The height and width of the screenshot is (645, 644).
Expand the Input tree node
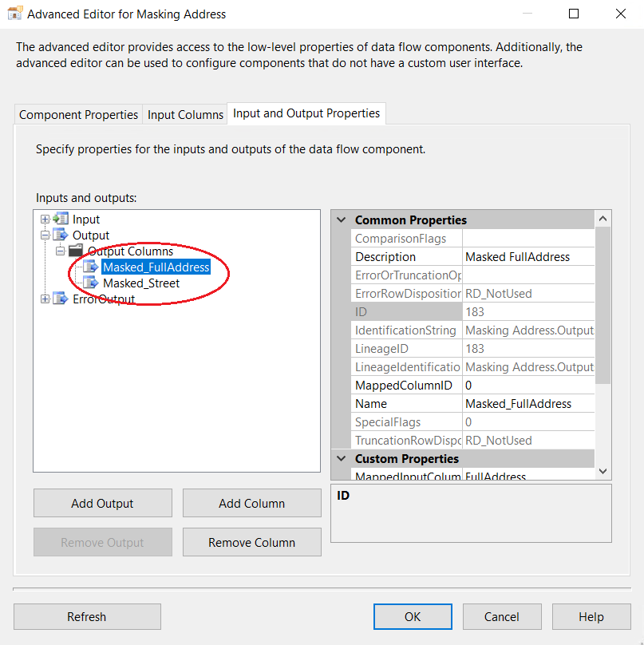point(45,220)
